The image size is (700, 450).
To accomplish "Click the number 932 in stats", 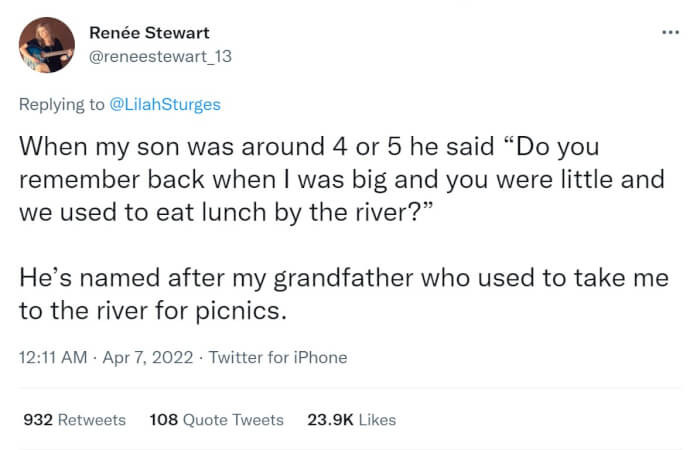I will 37,420.
